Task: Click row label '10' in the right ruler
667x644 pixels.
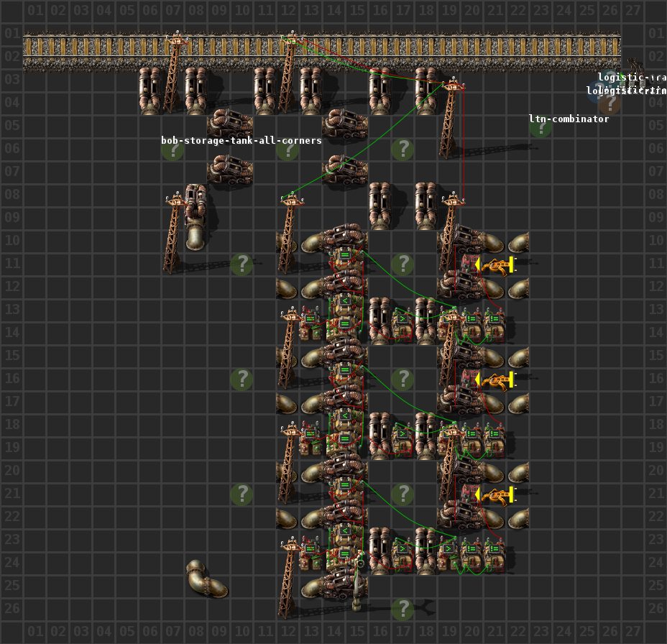Action: point(656,240)
